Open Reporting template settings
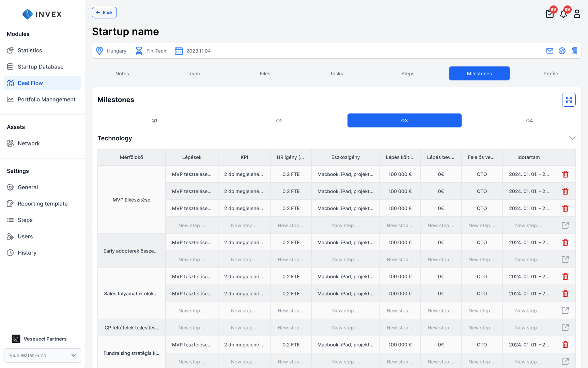The height and width of the screenshot is (368, 588). 43,204
